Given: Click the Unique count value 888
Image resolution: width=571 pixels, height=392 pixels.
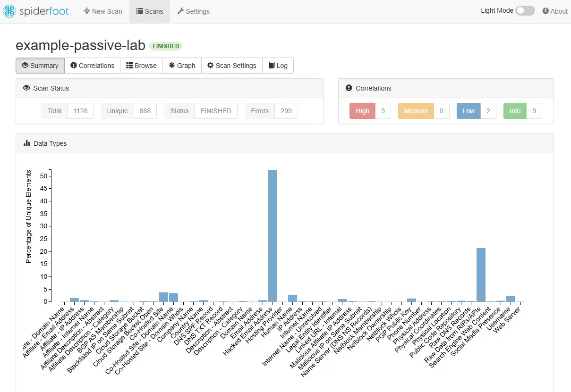Looking at the screenshot, I should [x=145, y=111].
